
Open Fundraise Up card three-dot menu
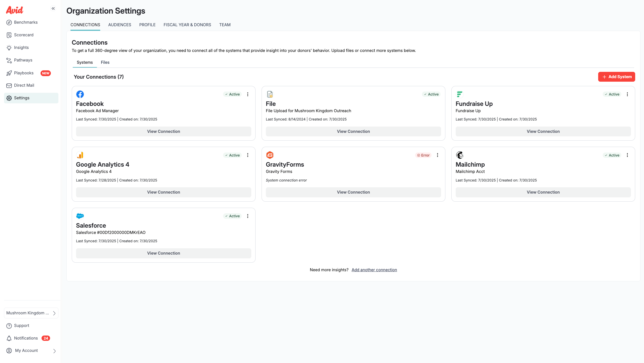627,94
